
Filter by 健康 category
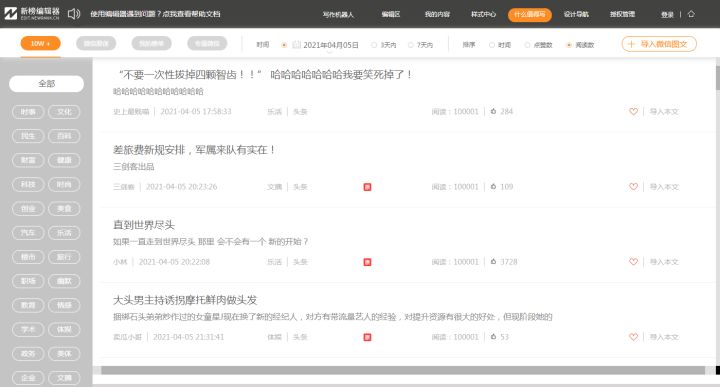click(64, 160)
